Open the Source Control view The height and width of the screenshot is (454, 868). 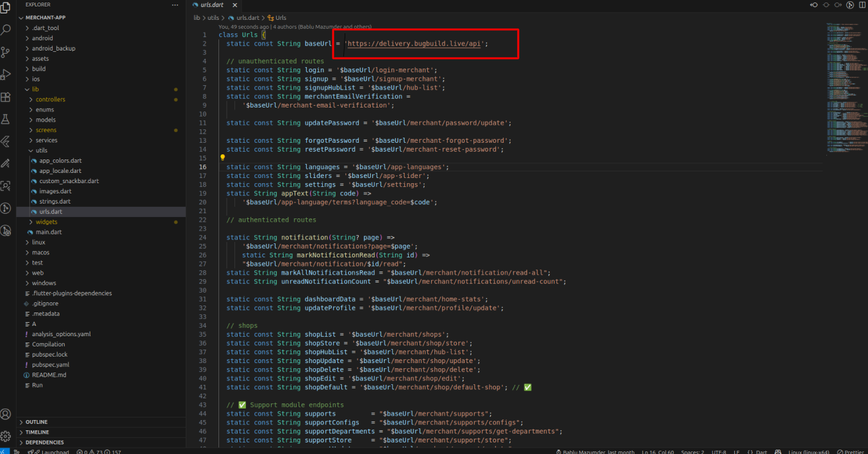(x=6, y=52)
